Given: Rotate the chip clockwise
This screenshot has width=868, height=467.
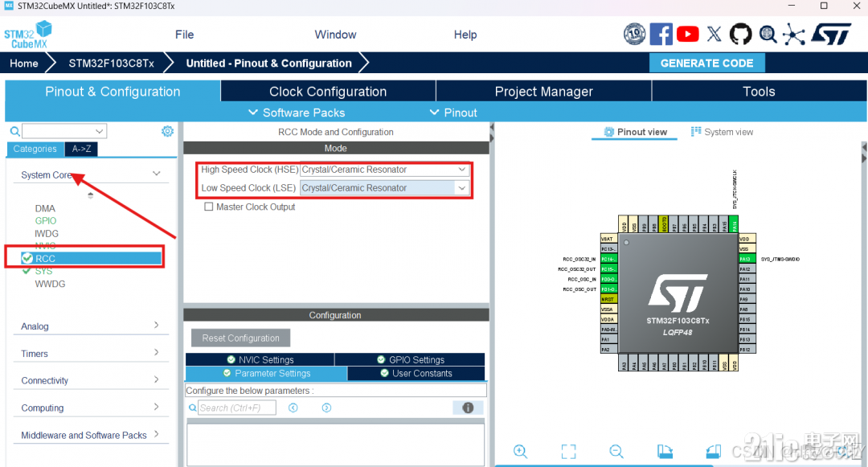Looking at the screenshot, I should coord(665,452).
